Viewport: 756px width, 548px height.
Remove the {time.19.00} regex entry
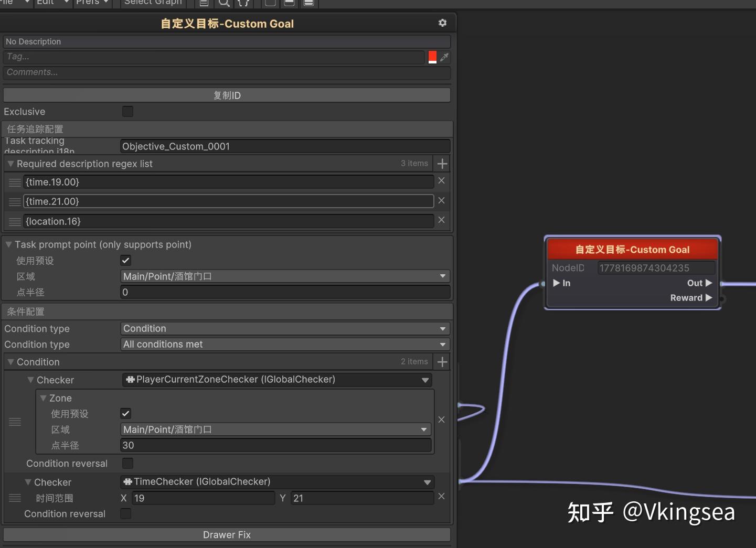click(x=441, y=181)
